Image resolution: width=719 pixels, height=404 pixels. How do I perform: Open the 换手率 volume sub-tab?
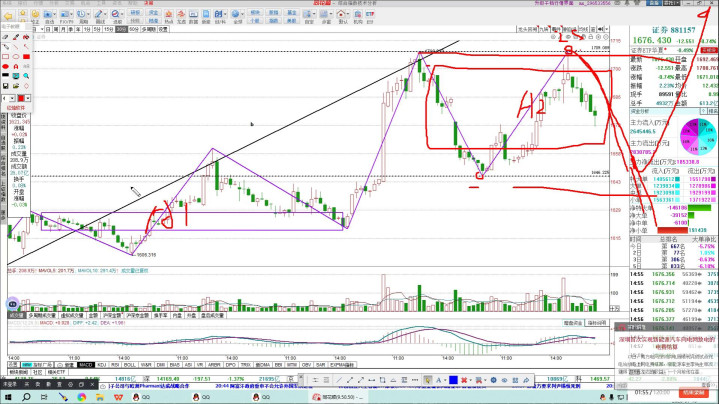(160, 315)
